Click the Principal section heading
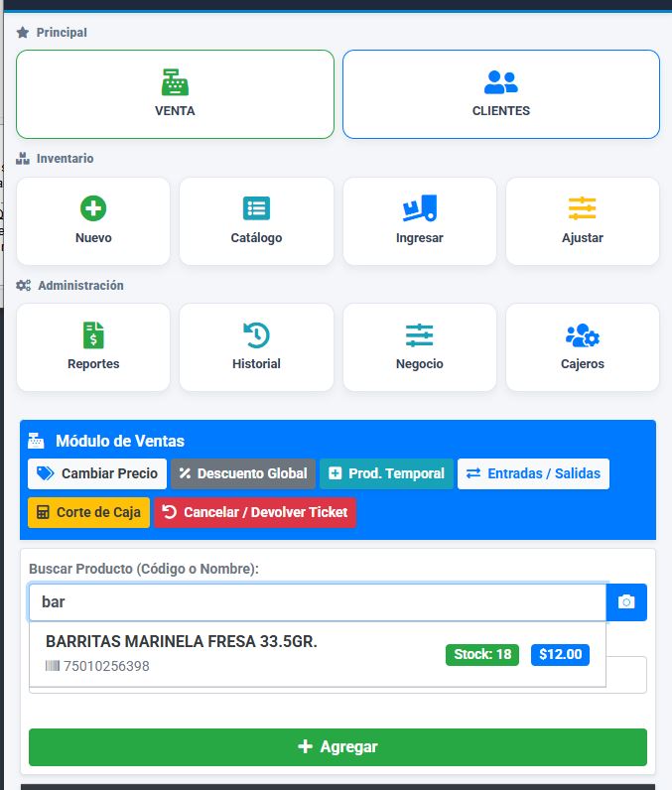Image resolution: width=672 pixels, height=790 pixels. pos(62,32)
